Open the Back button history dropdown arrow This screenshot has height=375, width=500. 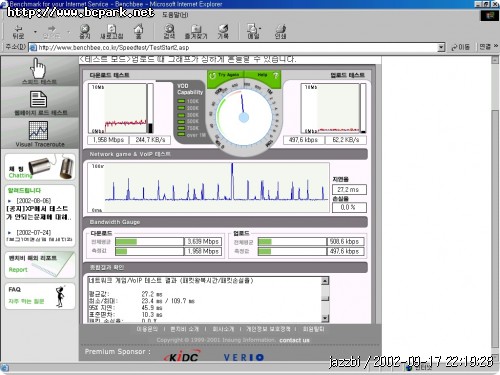[x=35, y=32]
